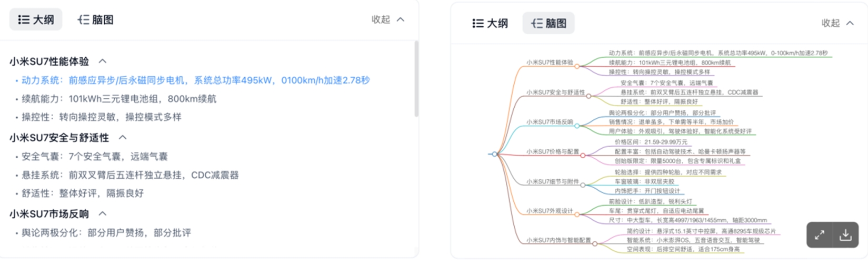Click mind map leaf 舆论两极分化

point(662,113)
